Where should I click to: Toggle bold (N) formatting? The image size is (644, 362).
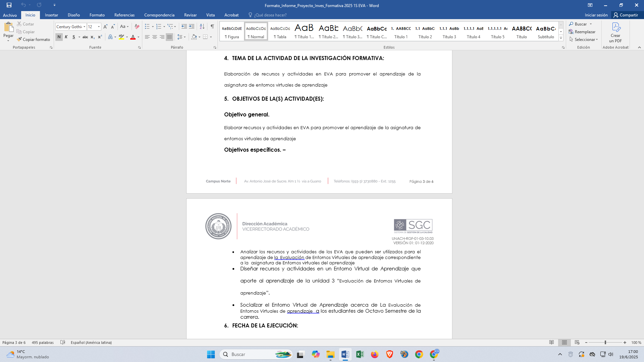click(x=59, y=37)
